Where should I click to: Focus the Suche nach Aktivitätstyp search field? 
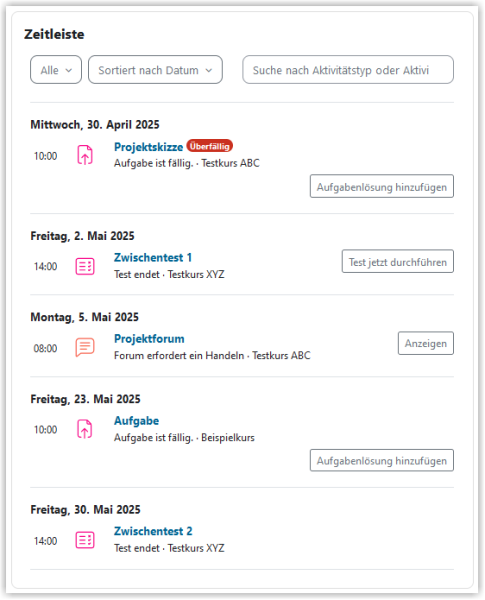(348, 70)
